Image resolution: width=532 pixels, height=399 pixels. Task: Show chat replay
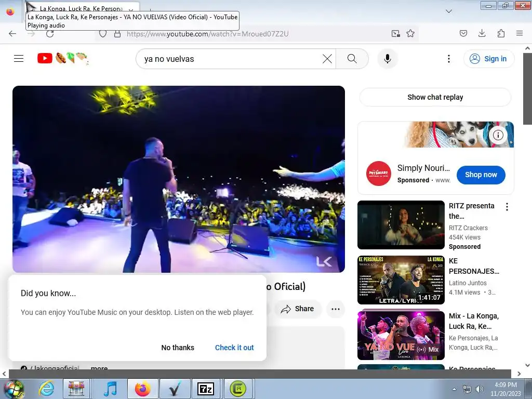click(x=435, y=97)
